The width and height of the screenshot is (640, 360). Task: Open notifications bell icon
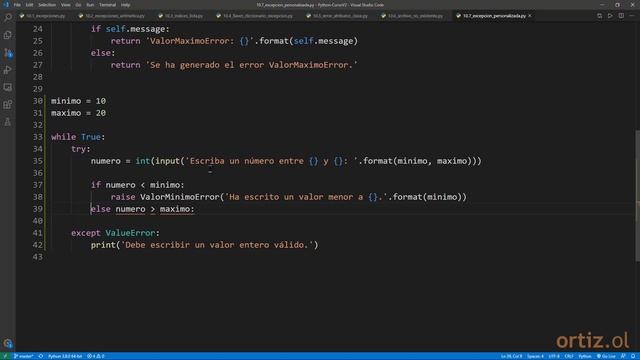[x=633, y=356]
